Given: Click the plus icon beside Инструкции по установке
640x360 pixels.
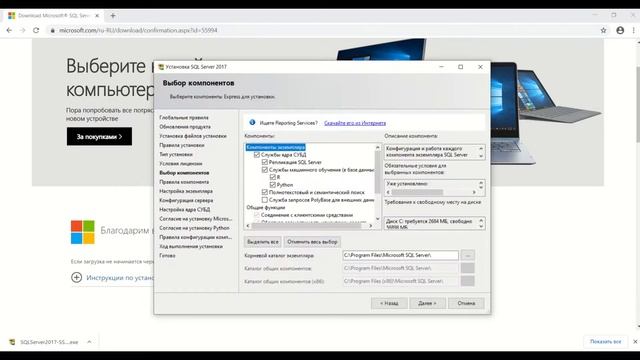Looking at the screenshot, I should (x=76, y=278).
